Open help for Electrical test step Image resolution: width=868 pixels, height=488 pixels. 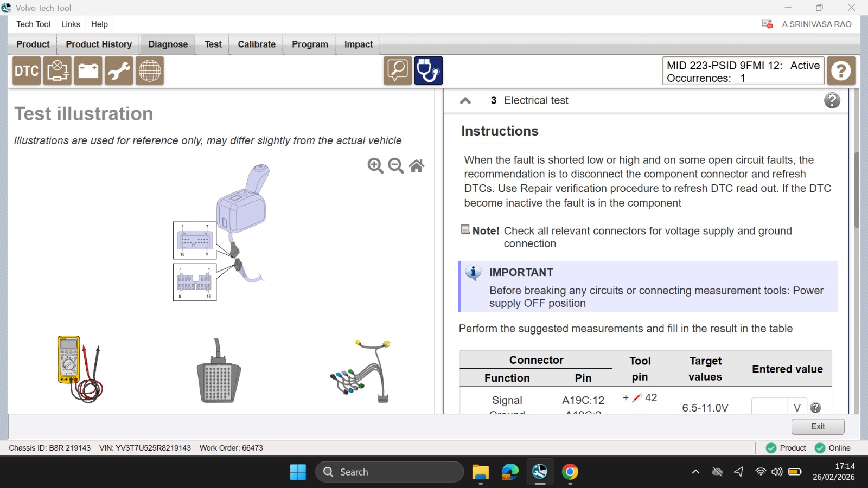[x=832, y=100]
